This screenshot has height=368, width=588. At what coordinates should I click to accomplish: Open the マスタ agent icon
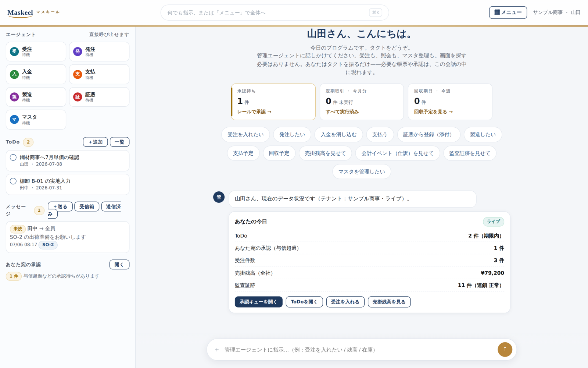14,120
